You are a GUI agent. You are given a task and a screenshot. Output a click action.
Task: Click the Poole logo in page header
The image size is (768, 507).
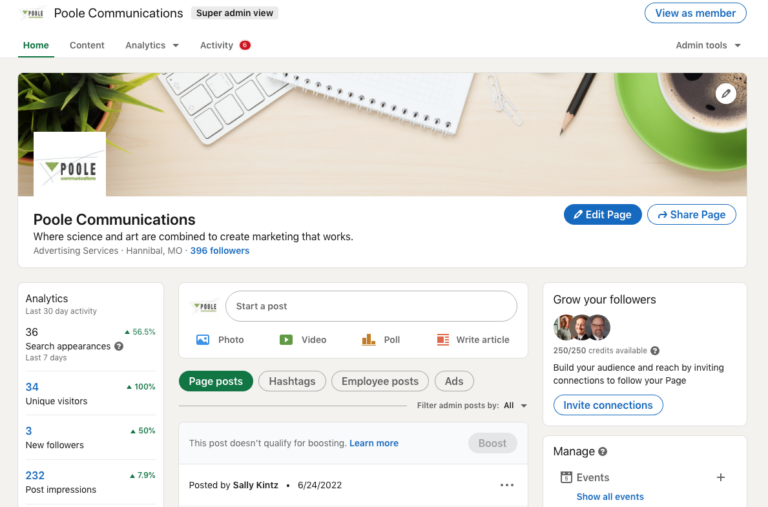coord(33,13)
